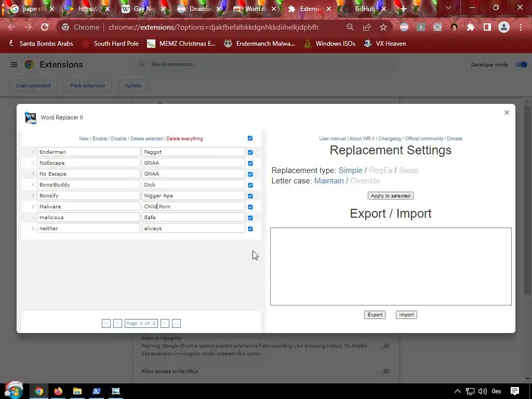The image size is (532, 399).
Task: Click the New link to add a replacement
Action: [84, 138]
